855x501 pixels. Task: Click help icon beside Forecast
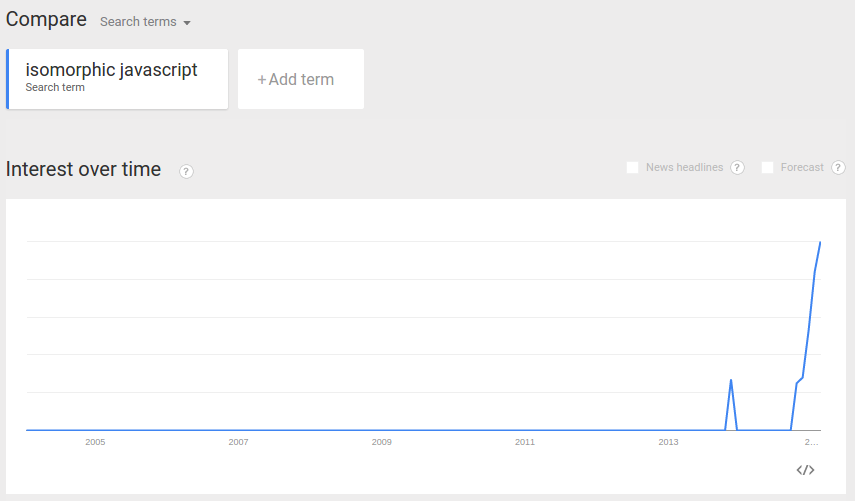(x=838, y=167)
